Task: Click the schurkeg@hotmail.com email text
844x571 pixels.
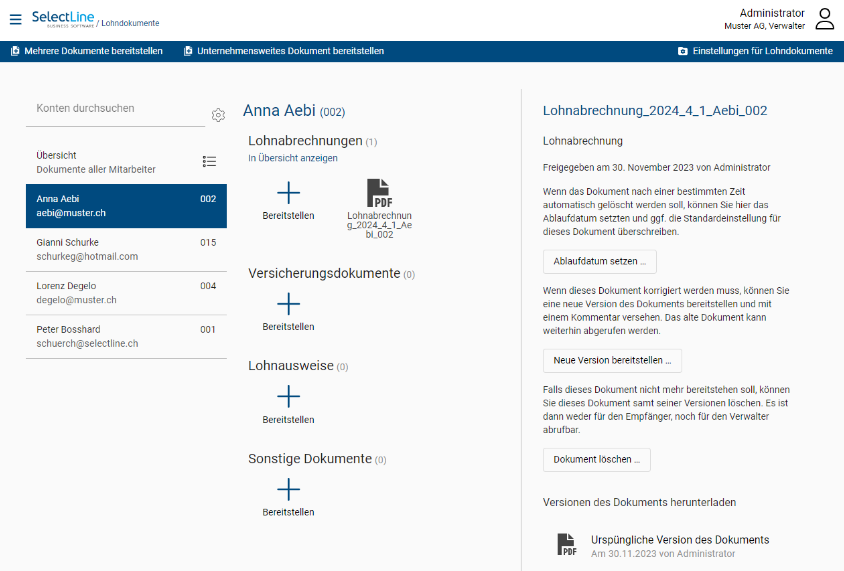Action: [x=87, y=257]
